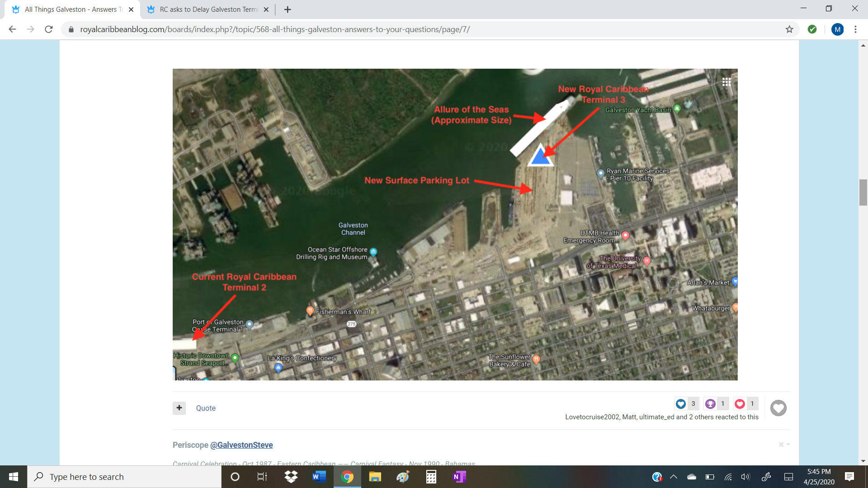868x488 pixels.
Task: Open Lovetocruise2002, Matt, ultimate_ed reactions list
Action: 662,417
